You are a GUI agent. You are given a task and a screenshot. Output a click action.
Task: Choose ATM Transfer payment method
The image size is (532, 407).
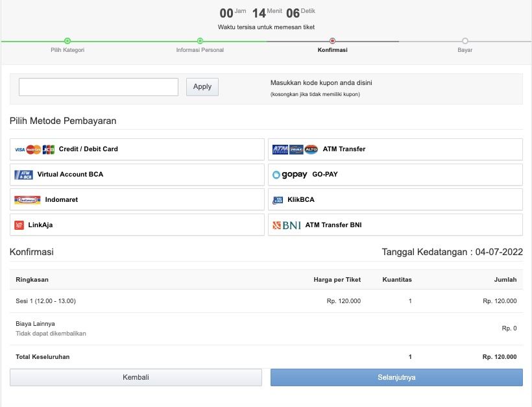pos(344,149)
